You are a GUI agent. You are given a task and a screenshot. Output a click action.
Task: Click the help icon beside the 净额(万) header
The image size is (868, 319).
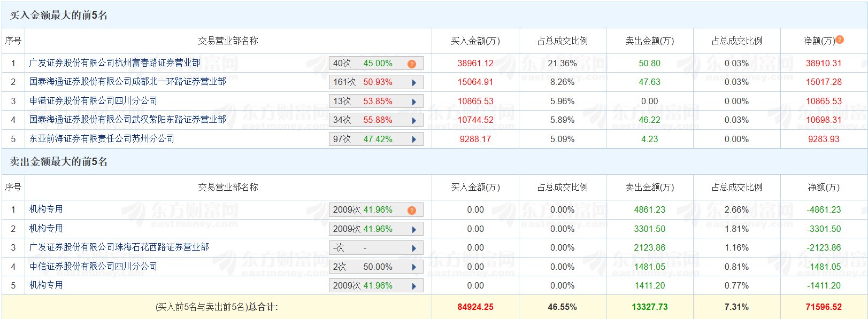pos(840,40)
